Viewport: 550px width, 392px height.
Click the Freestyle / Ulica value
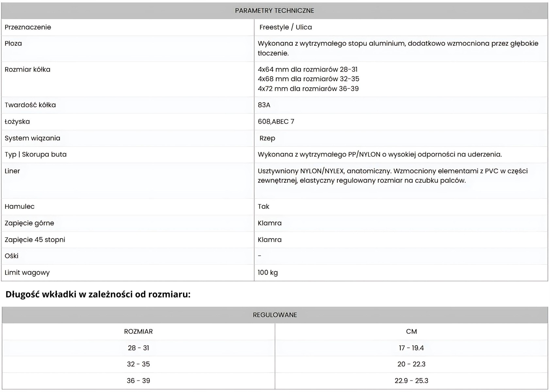[286, 27]
